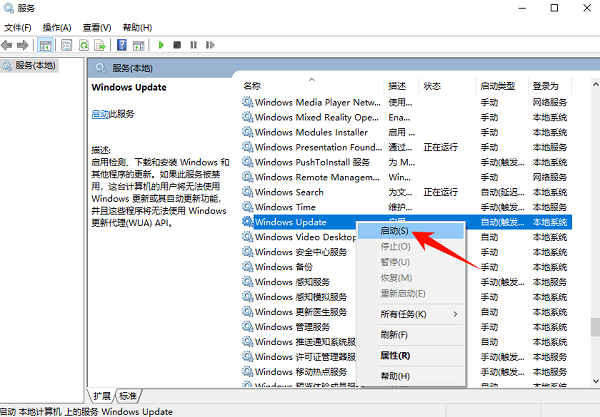
Task: Switch to the 标准 tab
Action: [x=129, y=395]
